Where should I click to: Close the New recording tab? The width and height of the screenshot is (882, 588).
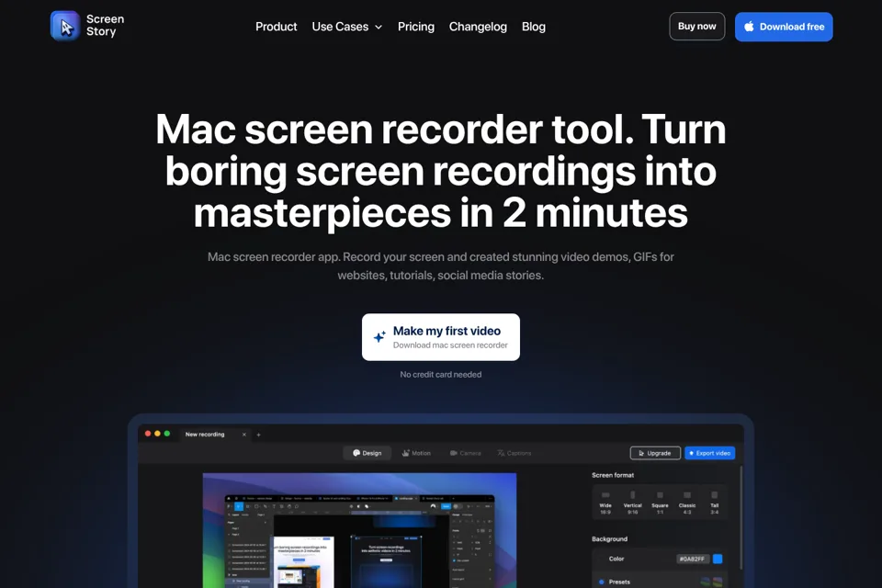click(244, 435)
